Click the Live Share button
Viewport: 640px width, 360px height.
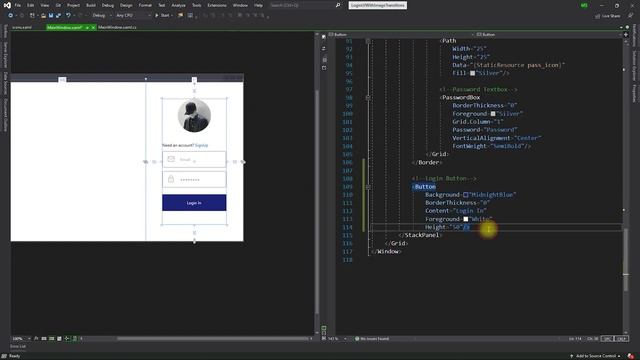(608, 16)
